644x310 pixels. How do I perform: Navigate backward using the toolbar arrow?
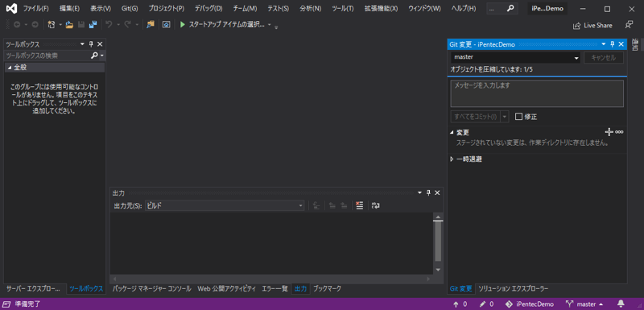click(x=17, y=25)
